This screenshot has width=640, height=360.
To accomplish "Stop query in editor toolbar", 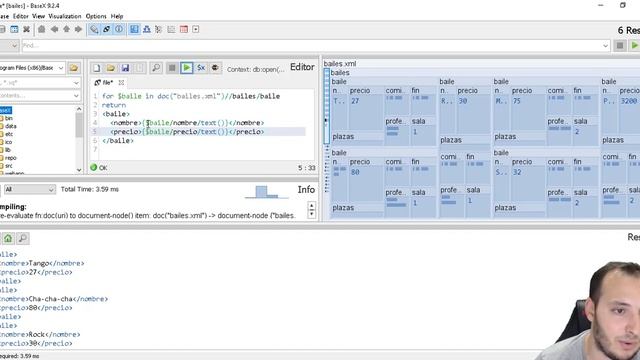I will [172, 68].
